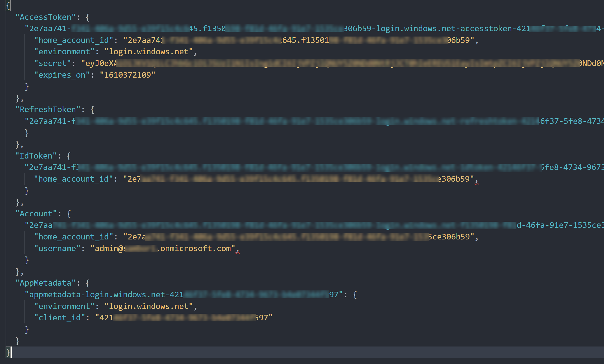This screenshot has width=604, height=364.
Task: Click the "RefreshToken" key
Action: pos(48,110)
